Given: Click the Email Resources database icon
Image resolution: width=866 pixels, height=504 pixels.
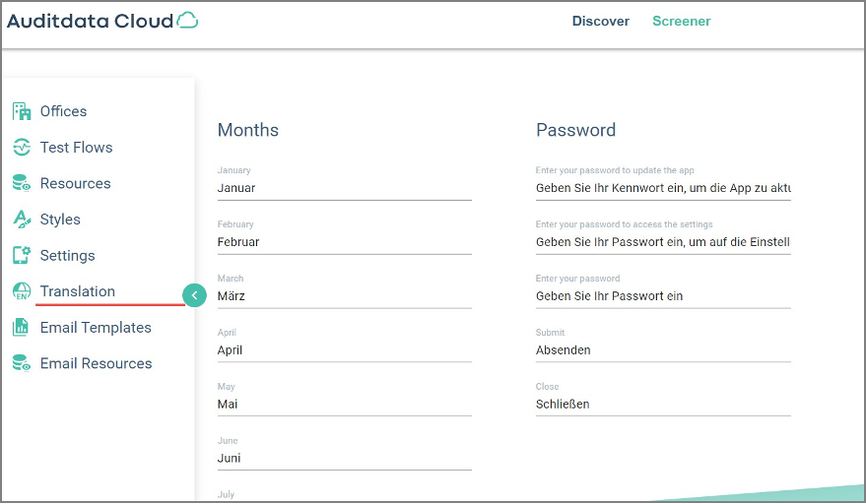Looking at the screenshot, I should (x=22, y=363).
